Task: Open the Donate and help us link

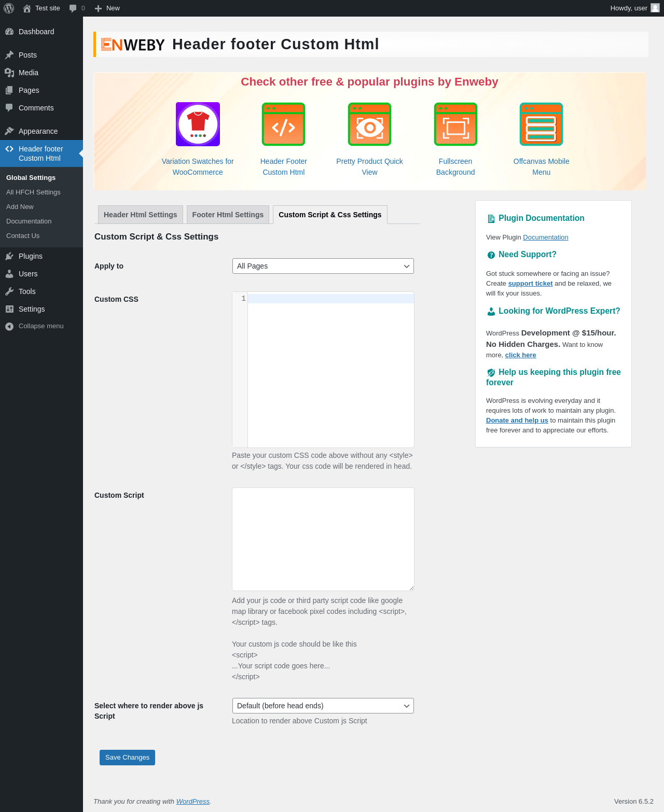Action: pos(517,421)
